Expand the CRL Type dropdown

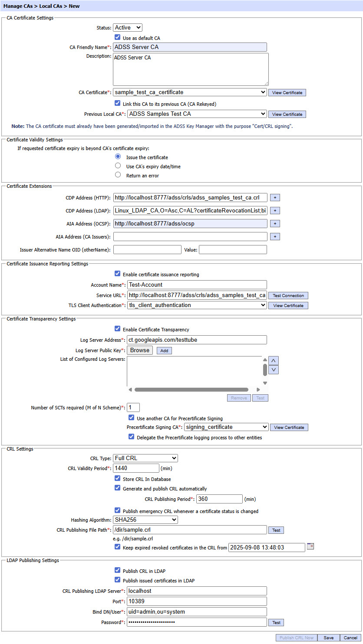(x=145, y=458)
